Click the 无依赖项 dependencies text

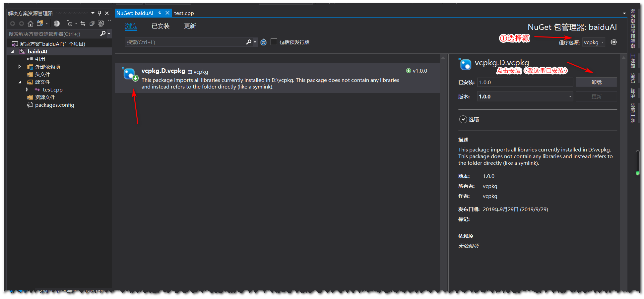tap(469, 246)
